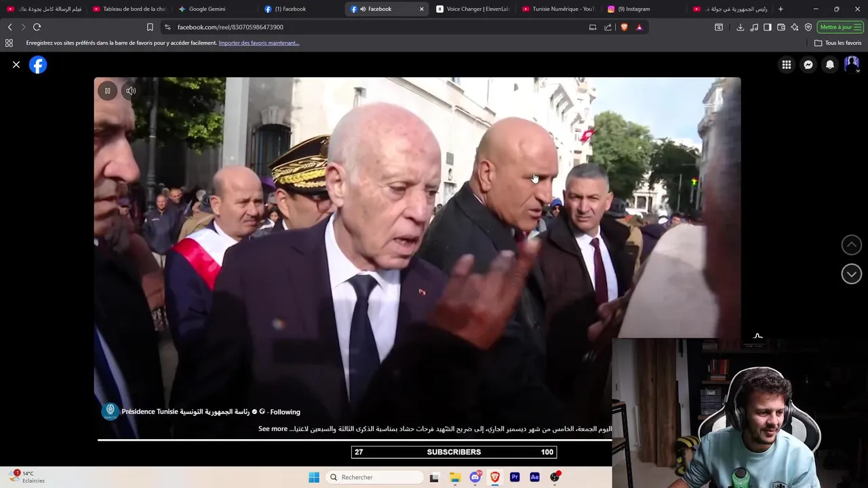Open the cast to device icon
Viewport: 868px width, 488px height.
(593, 27)
